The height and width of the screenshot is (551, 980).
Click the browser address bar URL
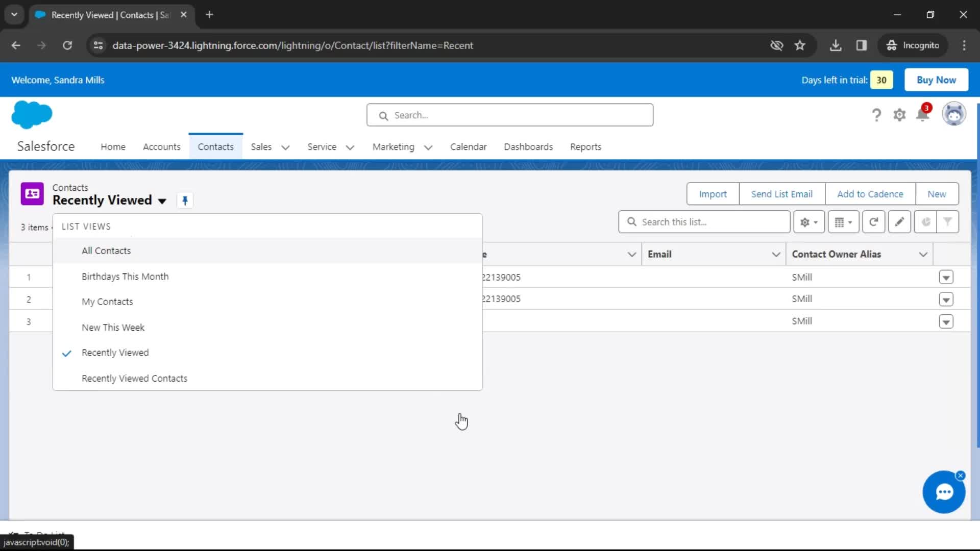pyautogui.click(x=292, y=45)
